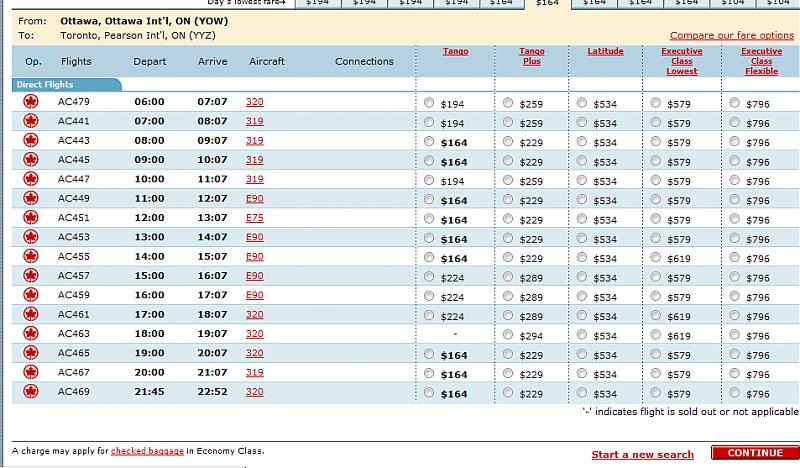This screenshot has width=800, height=468.
Task: Click the Air Canada logo beside flight AC449
Action: pos(30,200)
